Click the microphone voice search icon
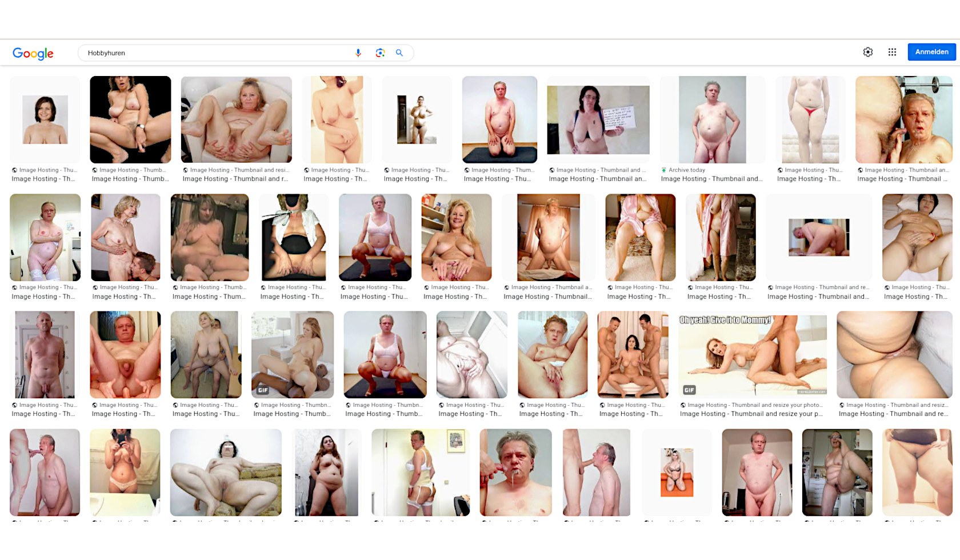The width and height of the screenshot is (960, 560). pos(358,53)
